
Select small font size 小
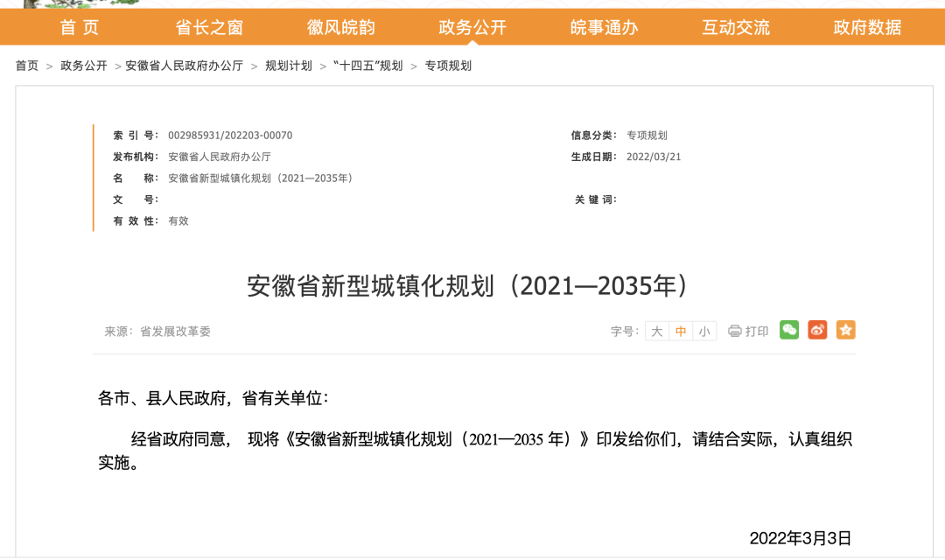(703, 331)
